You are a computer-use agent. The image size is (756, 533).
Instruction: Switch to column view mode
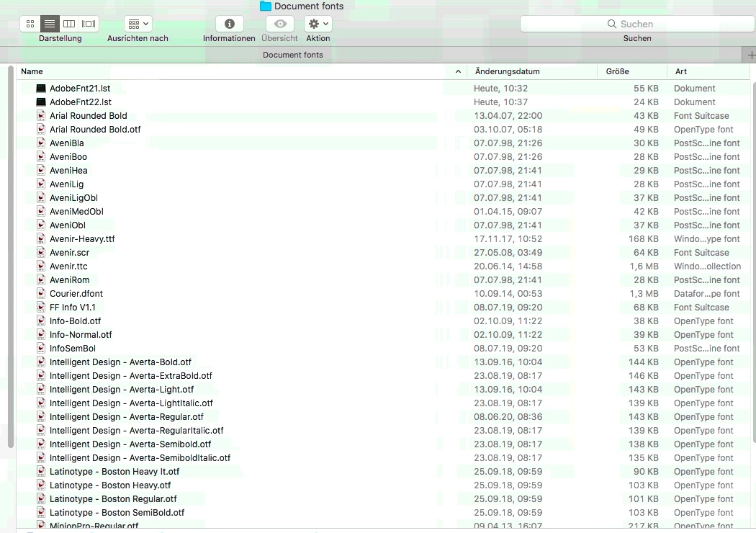69,24
